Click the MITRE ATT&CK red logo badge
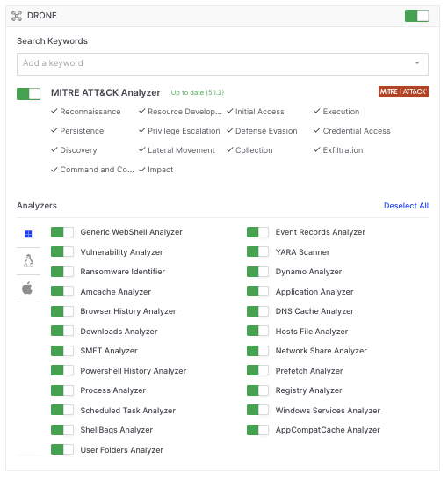This screenshot has width=448, height=481. click(403, 91)
